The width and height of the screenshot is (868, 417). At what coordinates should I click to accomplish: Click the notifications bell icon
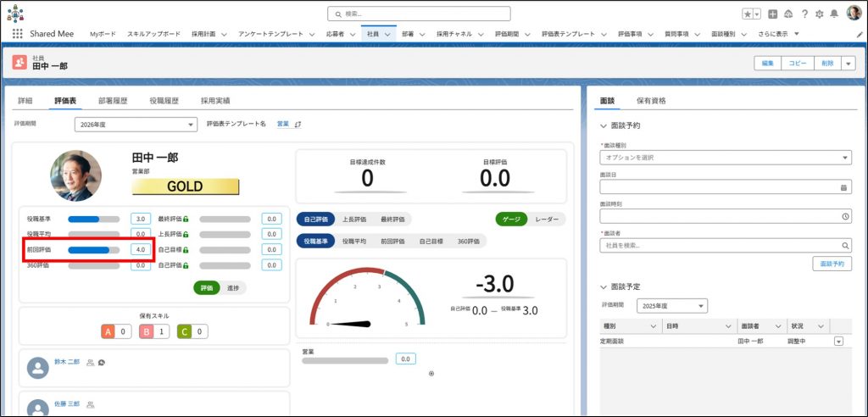coord(834,14)
